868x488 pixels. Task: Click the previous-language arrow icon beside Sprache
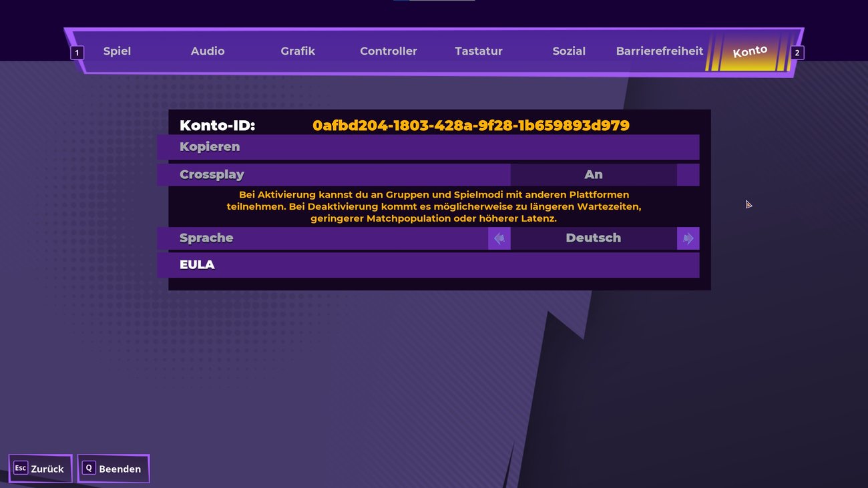[x=499, y=238]
